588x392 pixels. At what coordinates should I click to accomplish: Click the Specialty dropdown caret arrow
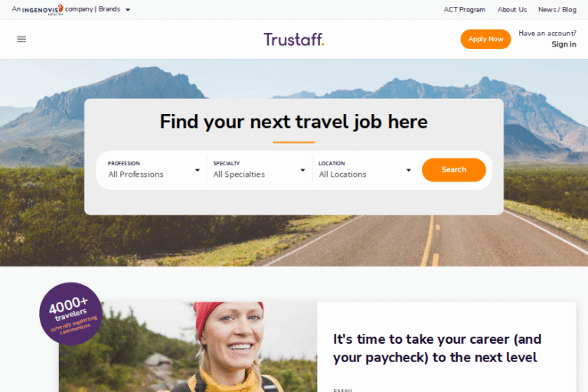click(x=302, y=170)
